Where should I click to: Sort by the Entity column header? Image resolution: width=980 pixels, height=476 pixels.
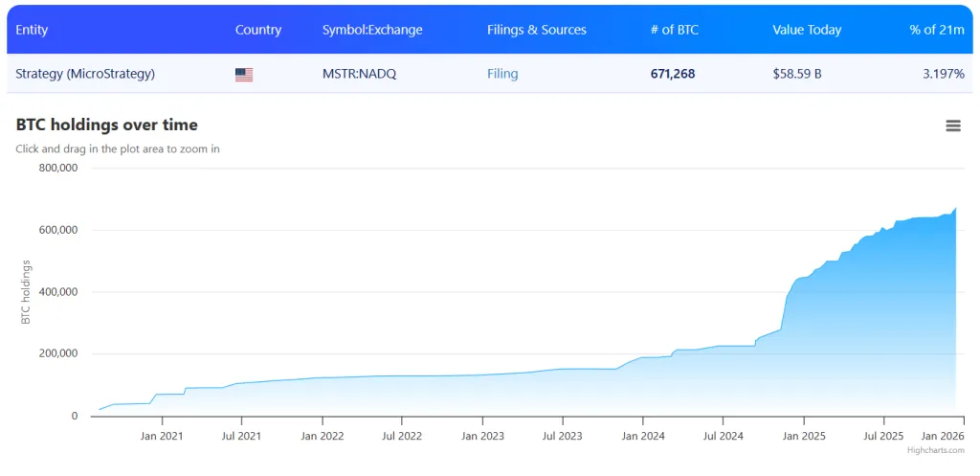coord(32,30)
